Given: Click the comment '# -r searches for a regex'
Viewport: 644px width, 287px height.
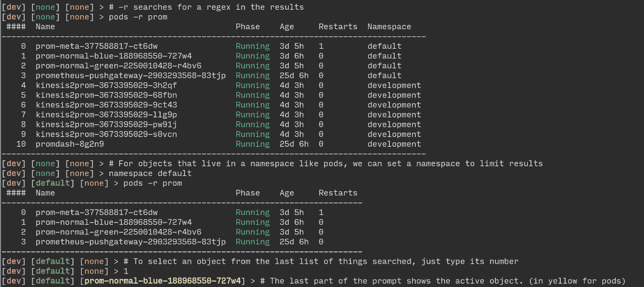Looking at the screenshot, I should (206, 7).
